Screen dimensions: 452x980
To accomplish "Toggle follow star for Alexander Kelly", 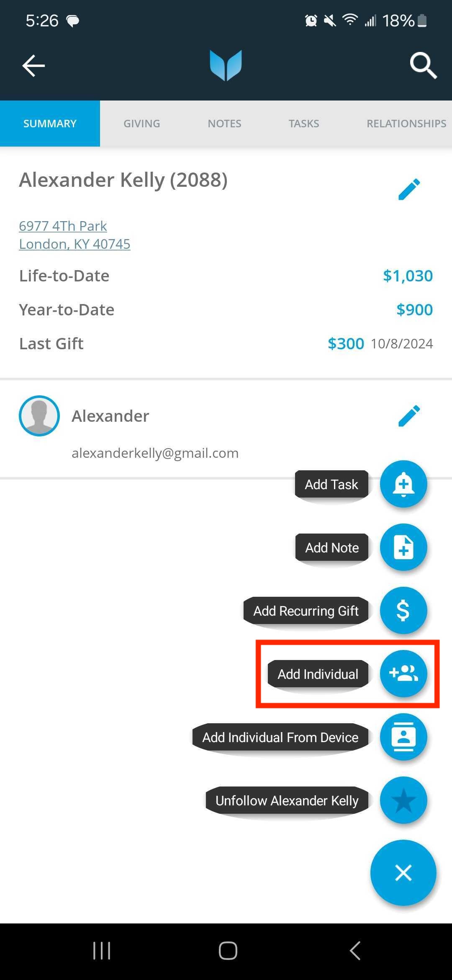I will 403,800.
